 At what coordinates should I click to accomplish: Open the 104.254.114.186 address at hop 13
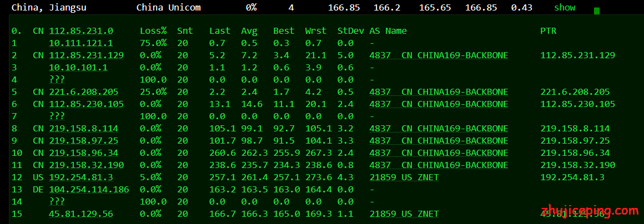[89, 190]
